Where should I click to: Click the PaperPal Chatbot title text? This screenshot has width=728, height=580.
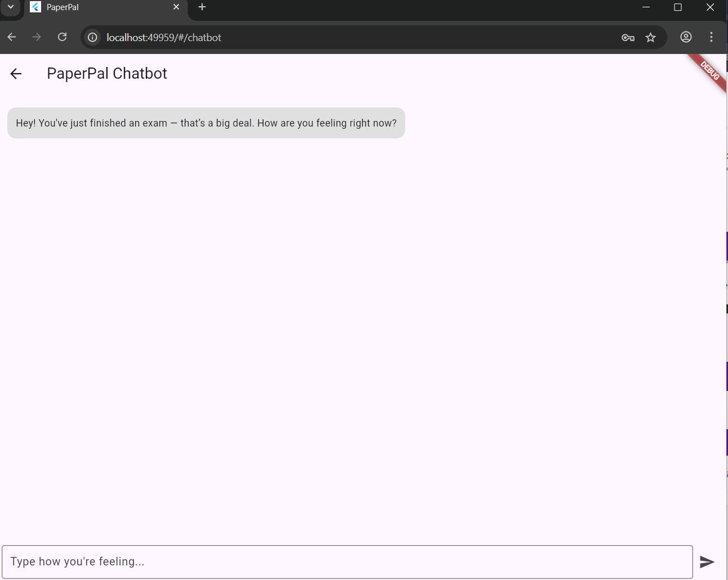point(106,73)
